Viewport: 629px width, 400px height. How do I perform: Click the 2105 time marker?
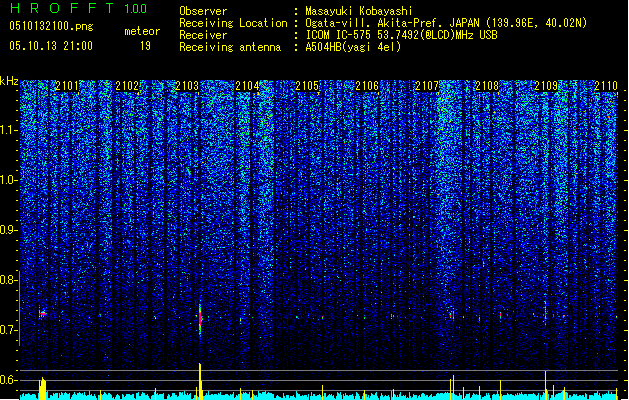tap(307, 86)
